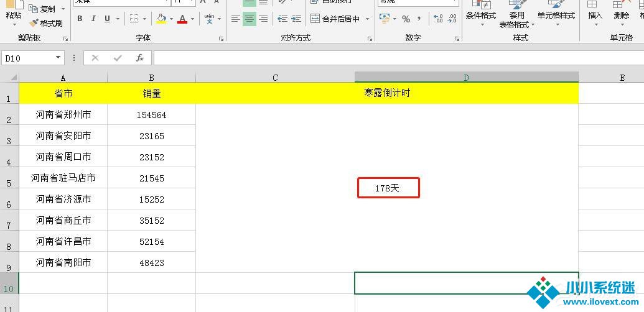Image resolution: width=644 pixels, height=312 pixels.
Task: Click Delete cells (删除) button
Action: (622, 12)
